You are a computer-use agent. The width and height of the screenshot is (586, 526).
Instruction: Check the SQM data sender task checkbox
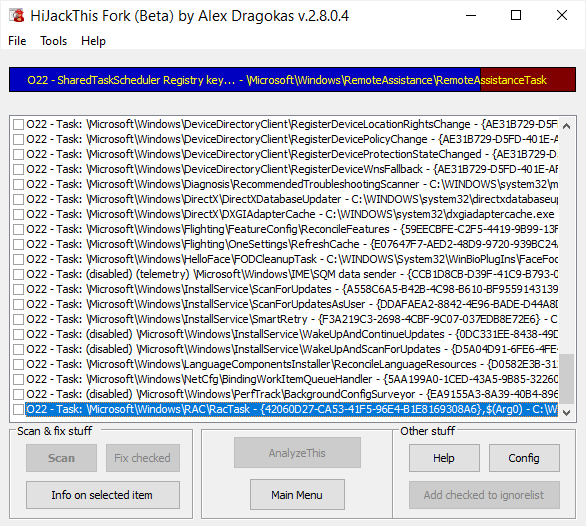tap(18, 274)
